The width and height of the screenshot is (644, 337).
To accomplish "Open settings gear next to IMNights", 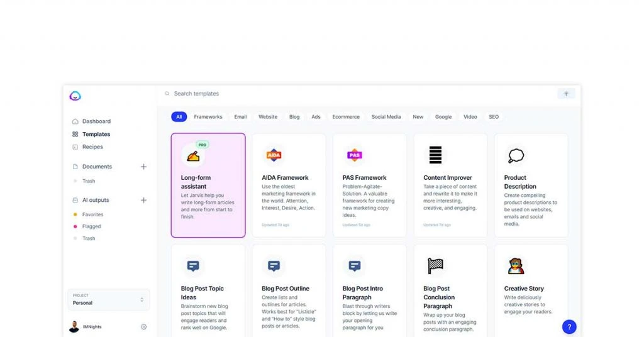I will (x=144, y=327).
